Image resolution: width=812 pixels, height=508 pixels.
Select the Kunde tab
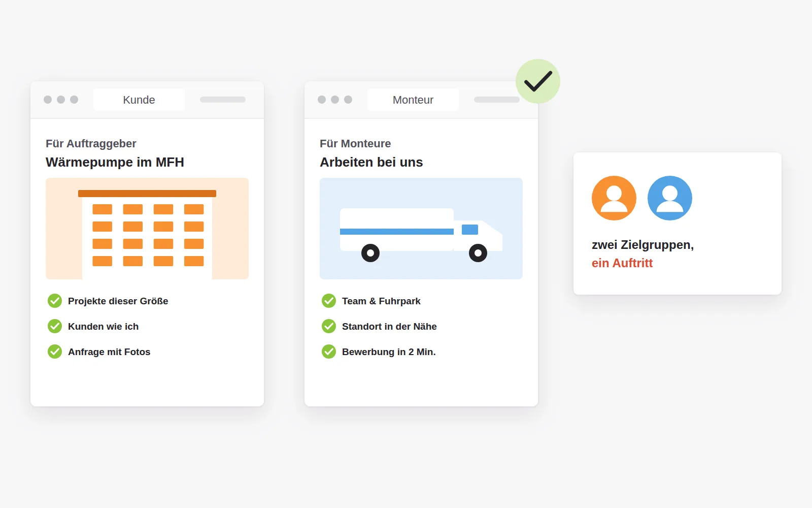pyautogui.click(x=139, y=100)
